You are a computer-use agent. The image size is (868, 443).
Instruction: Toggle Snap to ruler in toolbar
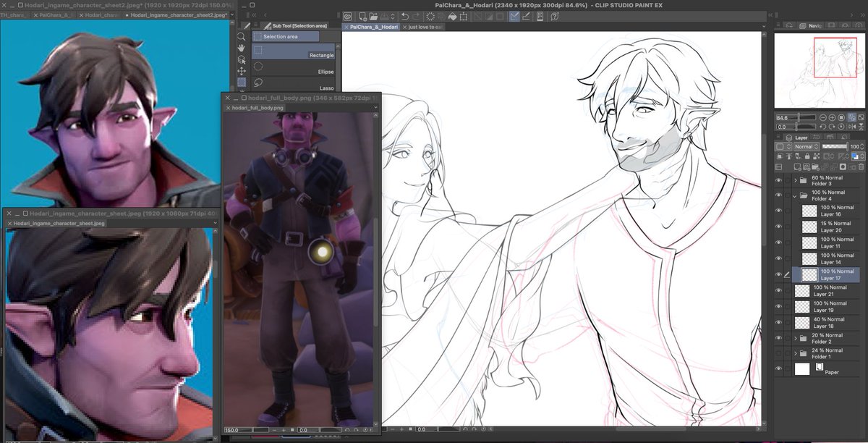514,16
